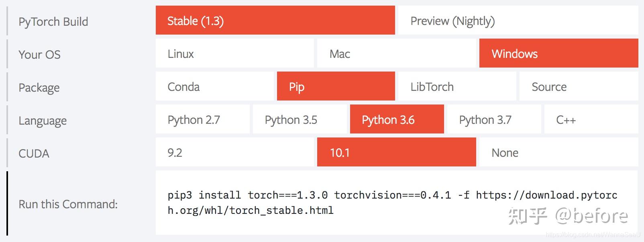This screenshot has width=644, height=242.
Task: Switch to Preview (Nightly) build
Action: click(453, 21)
